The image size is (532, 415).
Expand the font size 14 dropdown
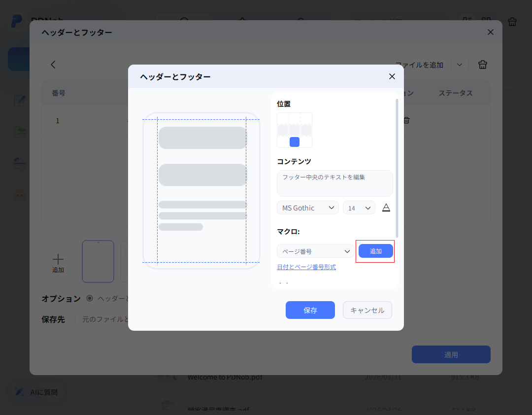click(x=359, y=207)
